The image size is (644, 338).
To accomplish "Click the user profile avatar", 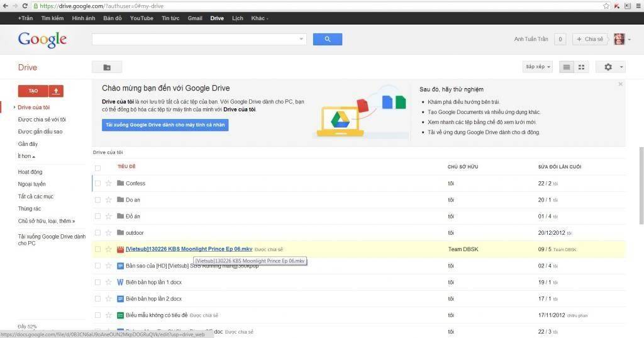I will [x=619, y=39].
